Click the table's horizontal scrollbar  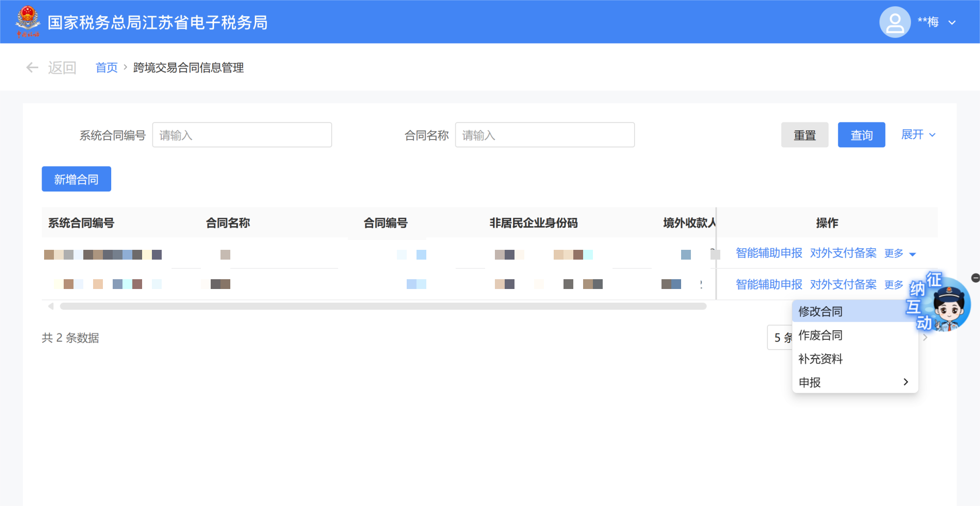[x=382, y=306]
